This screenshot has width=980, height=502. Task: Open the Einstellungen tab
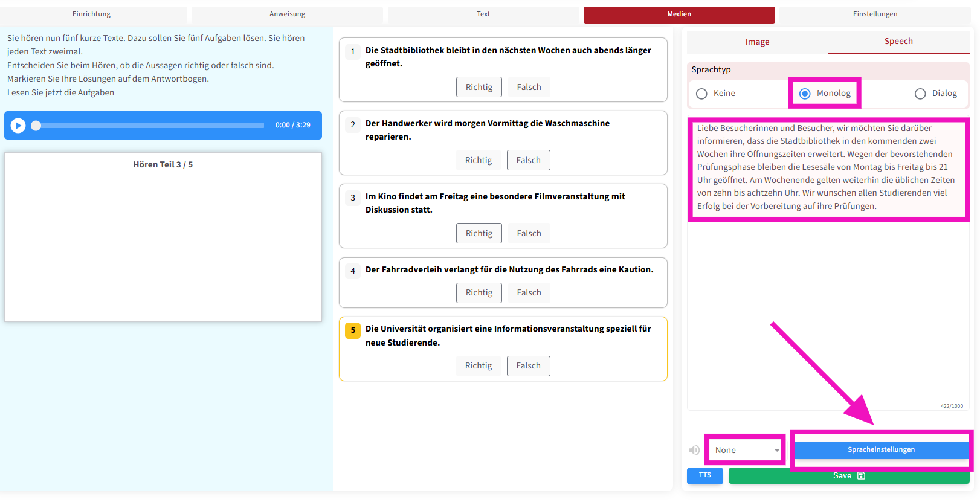(875, 14)
